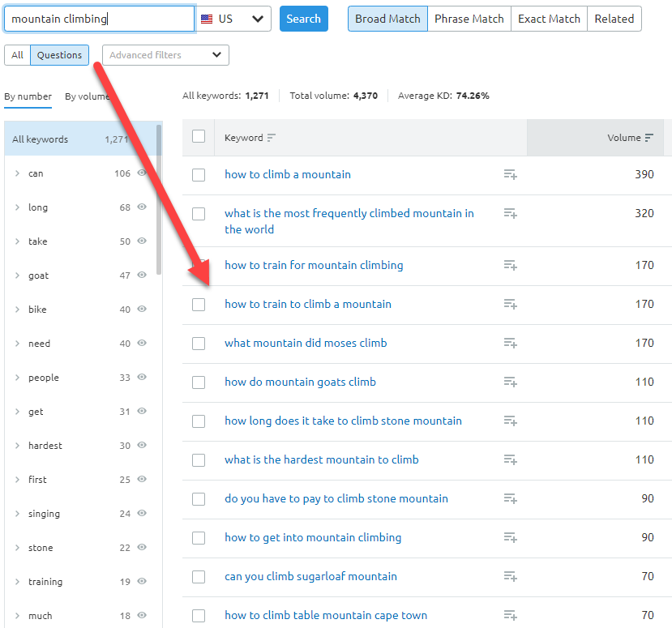
Task: Tick the select-all checkbox in table header
Action: click(x=199, y=137)
